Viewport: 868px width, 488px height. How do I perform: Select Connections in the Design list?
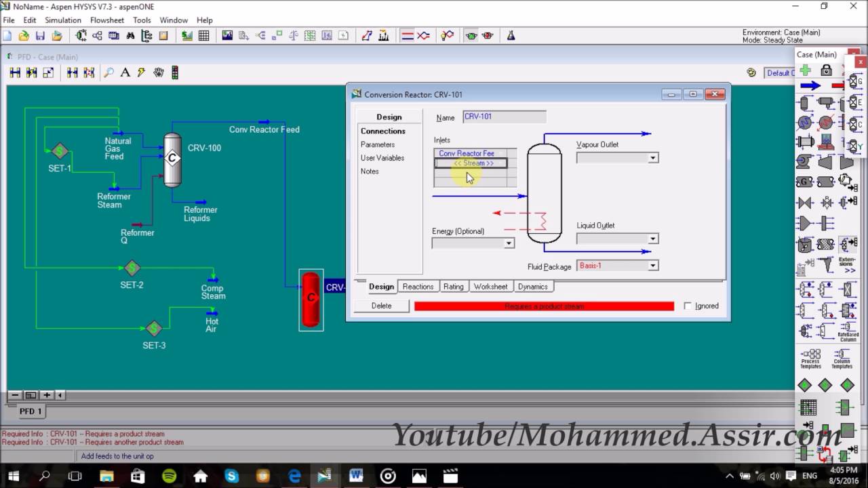(383, 131)
